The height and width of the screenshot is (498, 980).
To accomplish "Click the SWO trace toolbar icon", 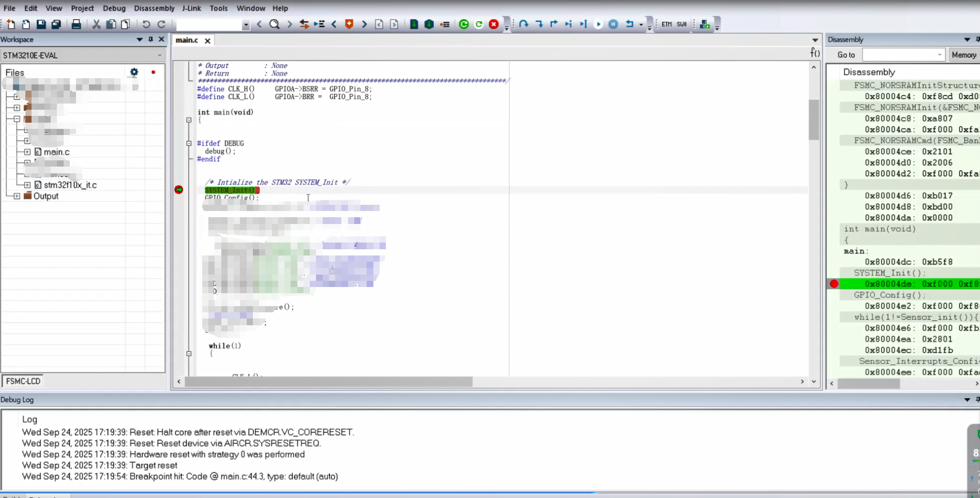I will pos(681,24).
